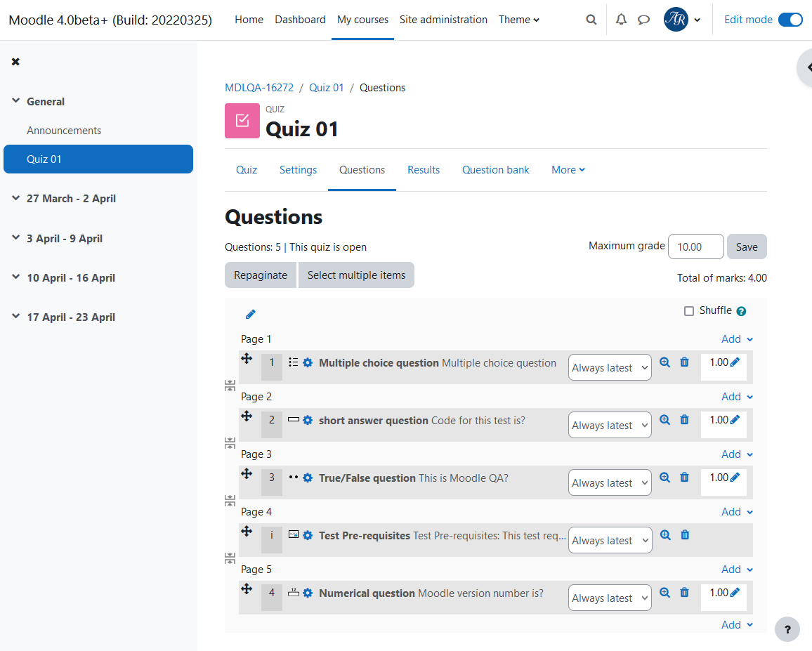Edit True/False question via gear icon

(308, 478)
